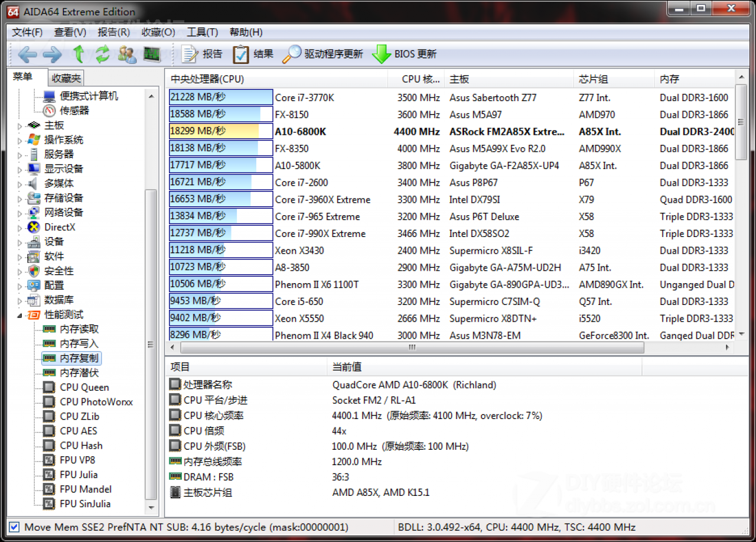This screenshot has height=542, width=756.
Task: Click the green up-level arrow icon
Action: (79, 54)
